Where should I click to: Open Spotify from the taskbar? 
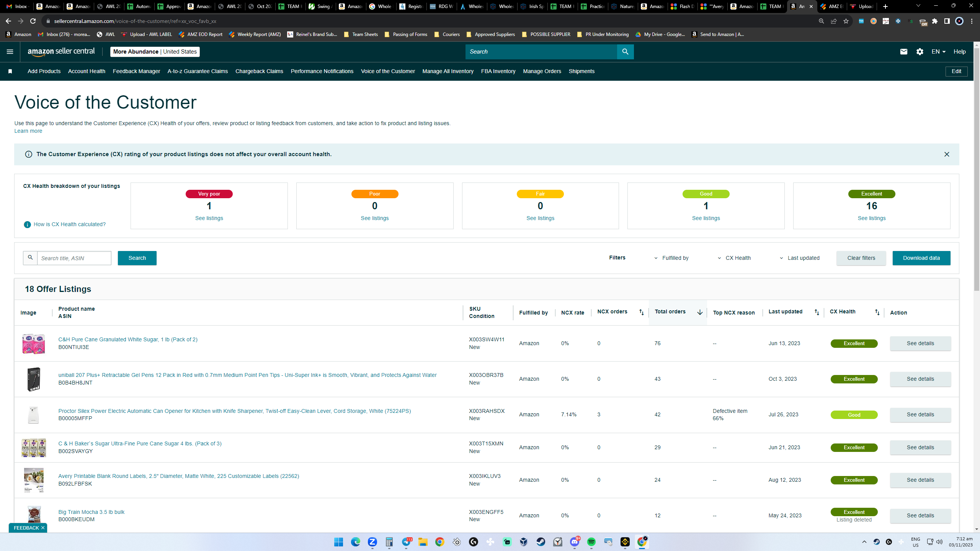click(x=591, y=542)
